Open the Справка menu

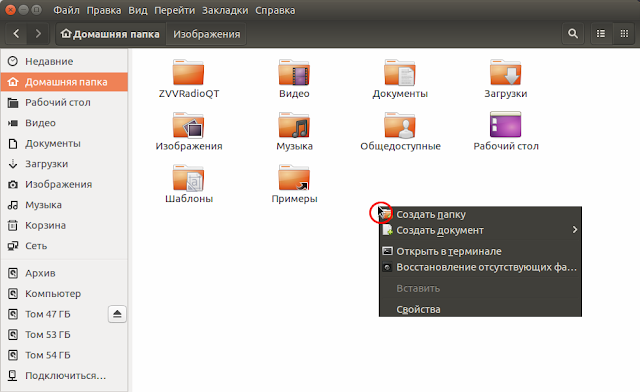[x=275, y=10]
